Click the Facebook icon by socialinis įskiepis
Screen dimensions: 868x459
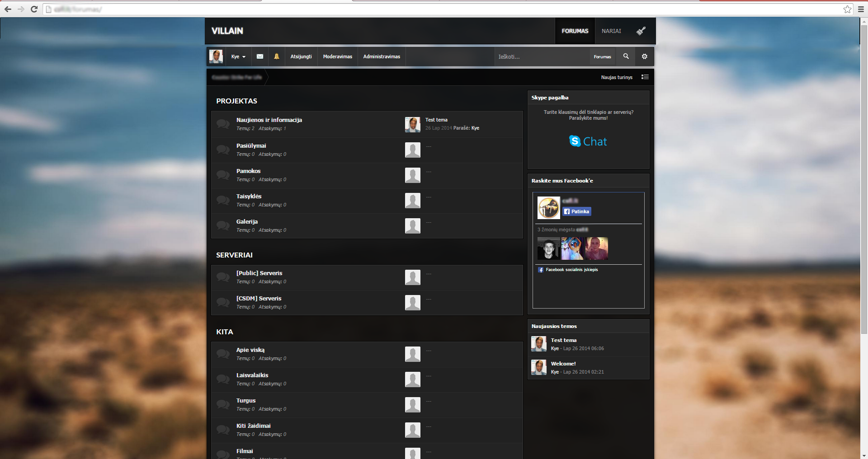pyautogui.click(x=541, y=270)
